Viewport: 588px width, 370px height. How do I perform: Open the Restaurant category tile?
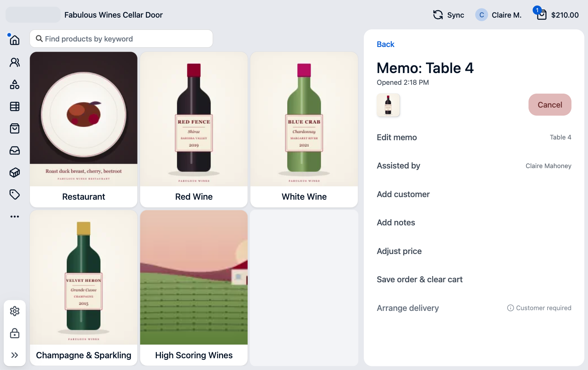[84, 130]
